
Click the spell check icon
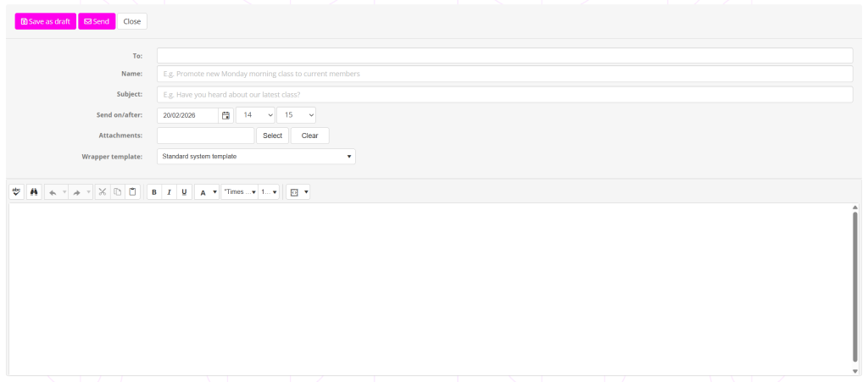pyautogui.click(x=16, y=192)
